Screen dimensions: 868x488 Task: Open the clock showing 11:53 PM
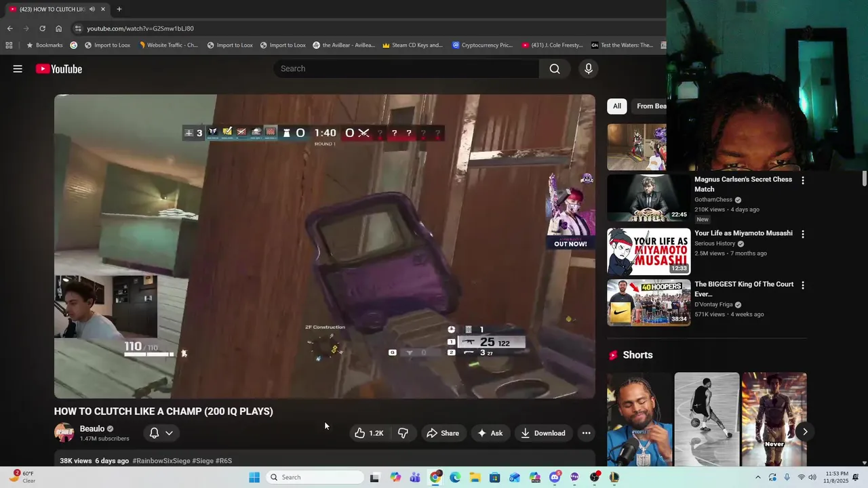coord(837,477)
